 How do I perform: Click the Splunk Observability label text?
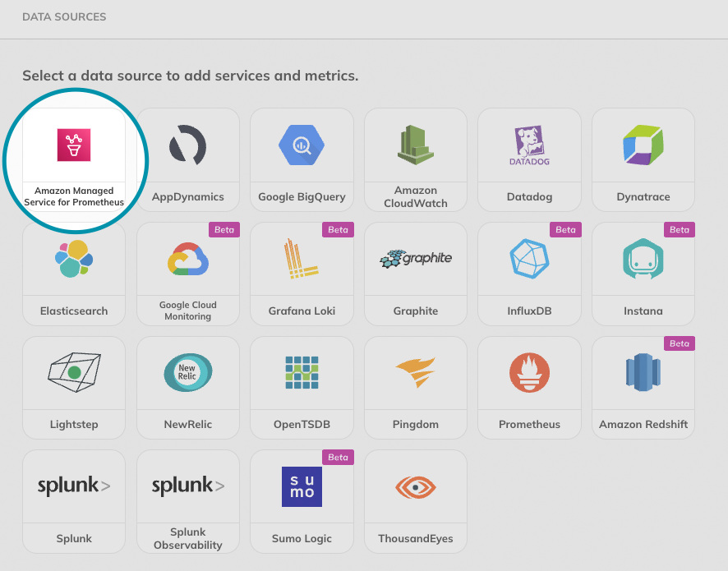(187, 538)
